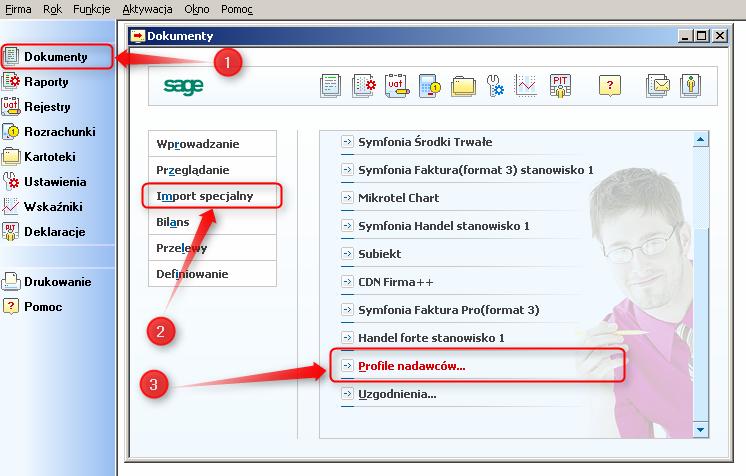Click the documents toolbar icon
This screenshot has height=476, width=746.
click(x=331, y=86)
